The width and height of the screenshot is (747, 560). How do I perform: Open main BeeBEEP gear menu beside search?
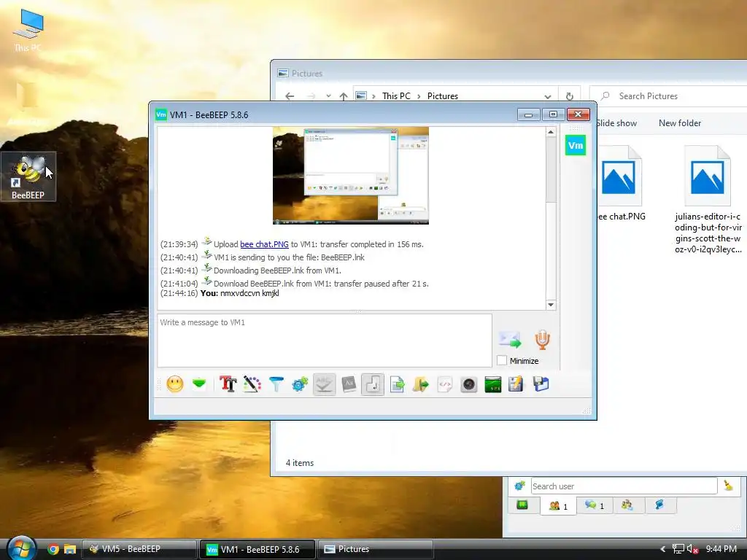click(x=519, y=486)
